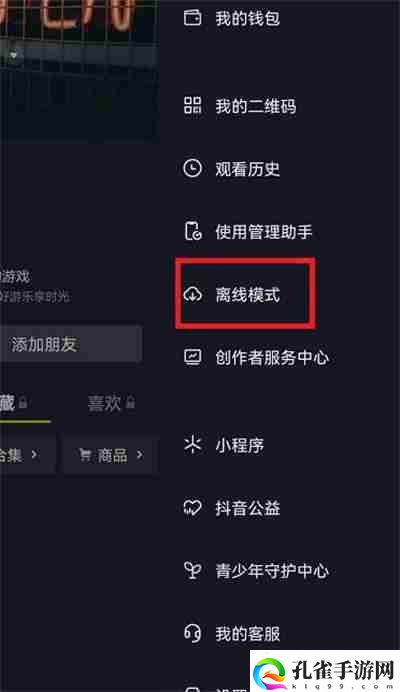Tap the profile header banner image
The height and width of the screenshot is (692, 400).
[x=79, y=71]
